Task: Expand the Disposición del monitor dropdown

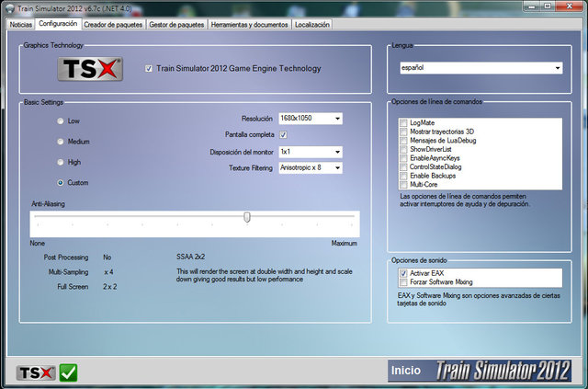Action: coord(311,152)
